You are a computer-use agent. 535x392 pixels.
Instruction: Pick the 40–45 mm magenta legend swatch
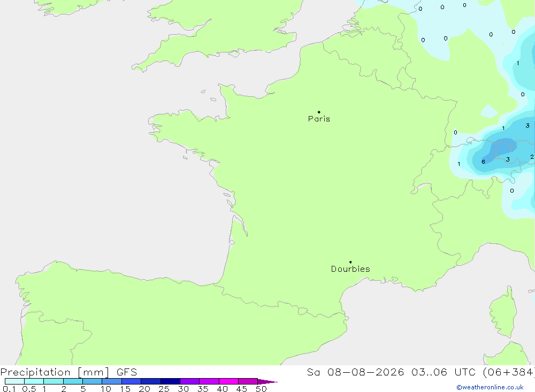click(228, 381)
